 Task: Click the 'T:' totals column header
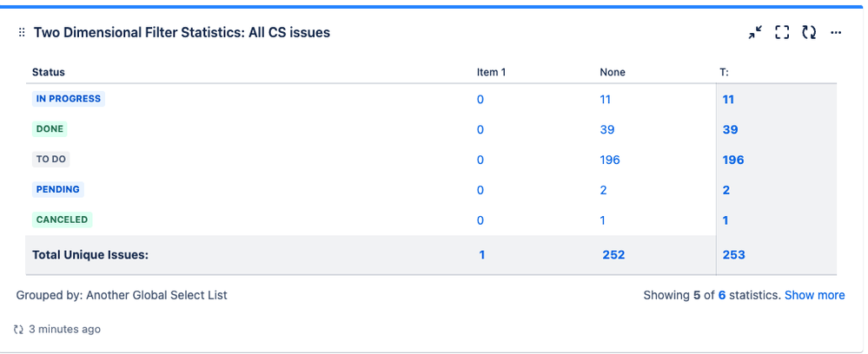click(x=726, y=72)
